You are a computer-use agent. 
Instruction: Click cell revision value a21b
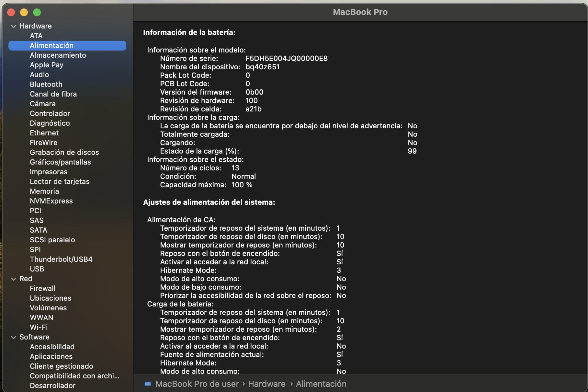[254, 109]
